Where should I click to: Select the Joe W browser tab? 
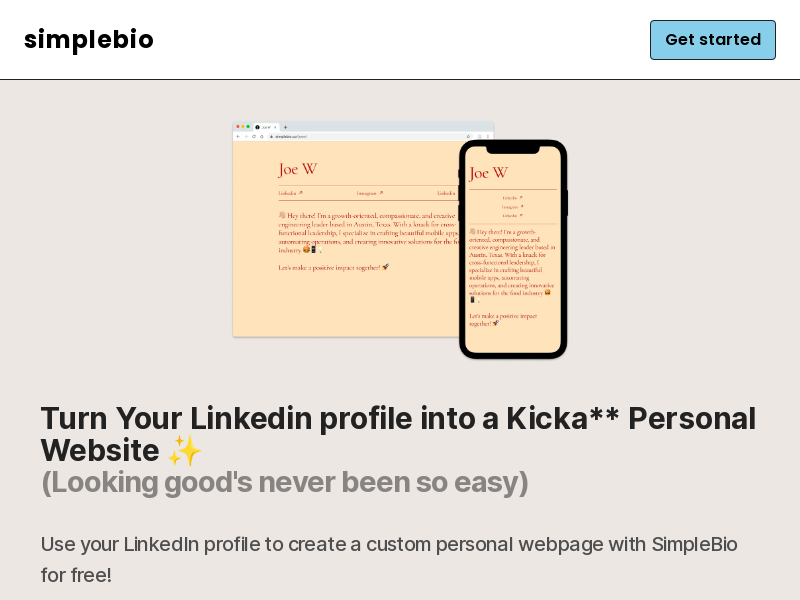click(265, 126)
